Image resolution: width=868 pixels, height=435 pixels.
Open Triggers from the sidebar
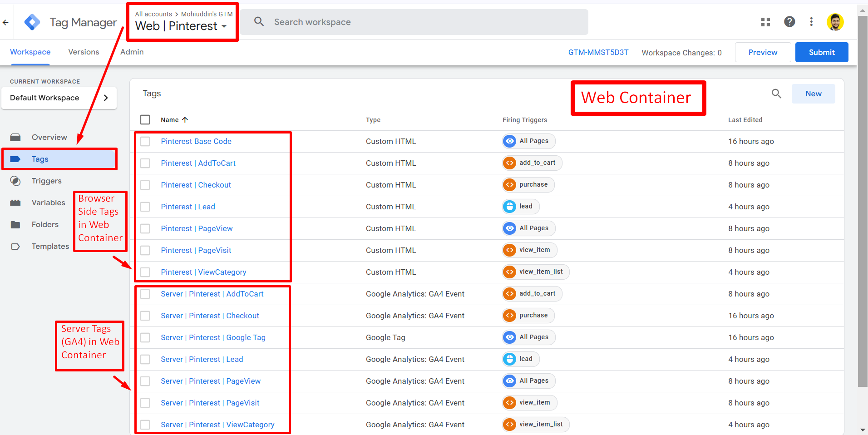pos(46,181)
